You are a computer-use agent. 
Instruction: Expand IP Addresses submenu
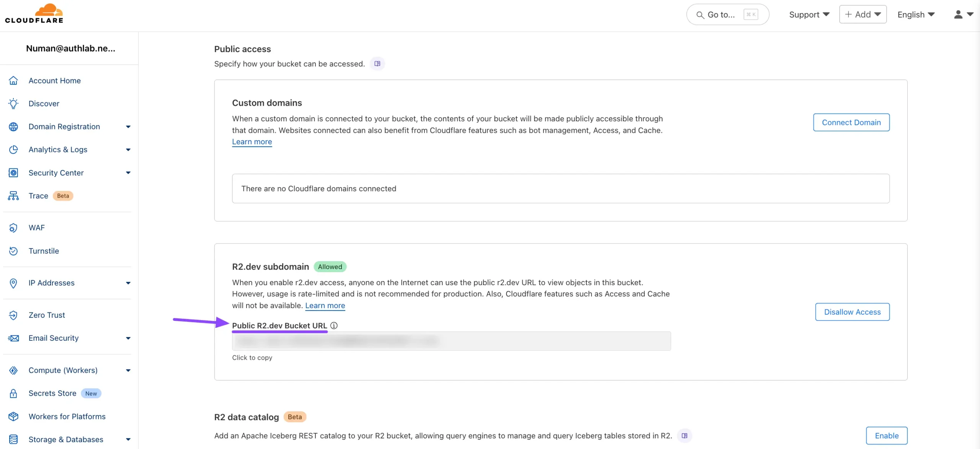[128, 283]
